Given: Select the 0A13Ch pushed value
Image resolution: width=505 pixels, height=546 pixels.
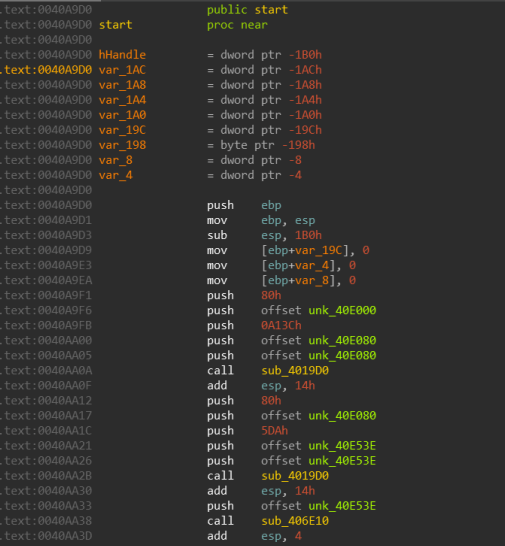Looking at the screenshot, I should (x=281, y=325).
